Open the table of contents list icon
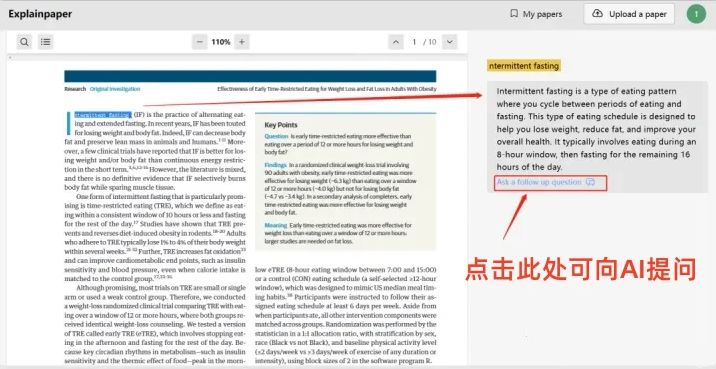This screenshot has height=369, width=716. pos(45,42)
